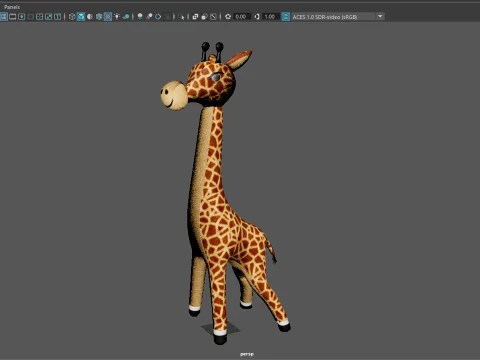The image size is (480, 360).
Task: Toggle the X-Ray display icon
Action: (x=195, y=16)
